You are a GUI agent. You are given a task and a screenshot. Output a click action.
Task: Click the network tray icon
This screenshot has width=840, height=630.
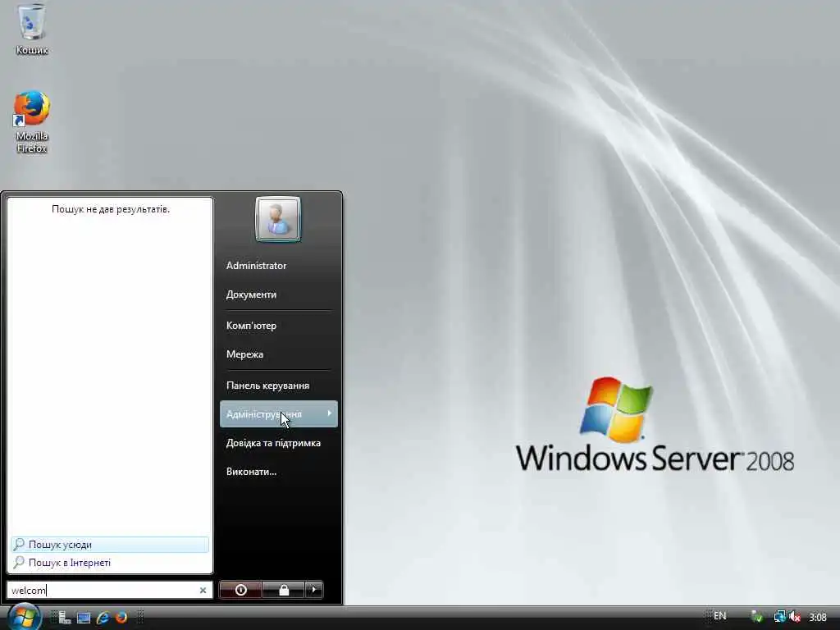point(779,617)
